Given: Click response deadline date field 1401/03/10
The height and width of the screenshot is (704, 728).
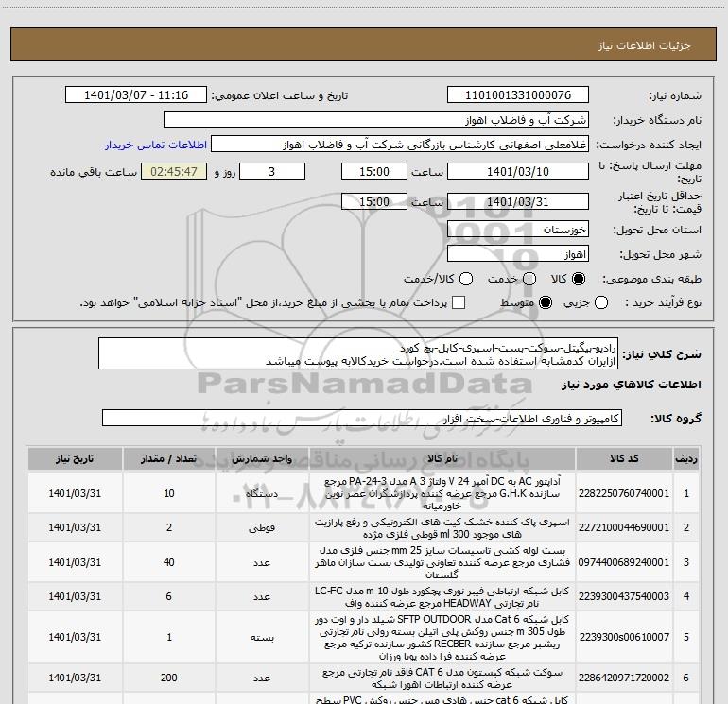Looking at the screenshot, I should tap(518, 171).
